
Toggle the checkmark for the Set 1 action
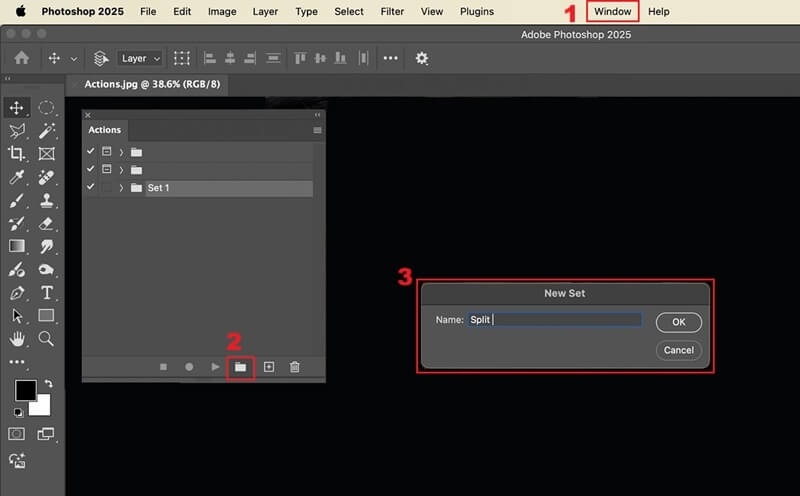91,188
